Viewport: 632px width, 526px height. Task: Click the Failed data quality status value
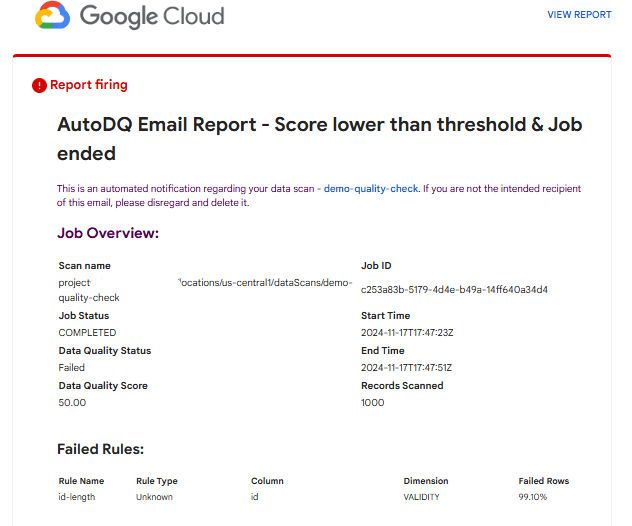[72, 368]
